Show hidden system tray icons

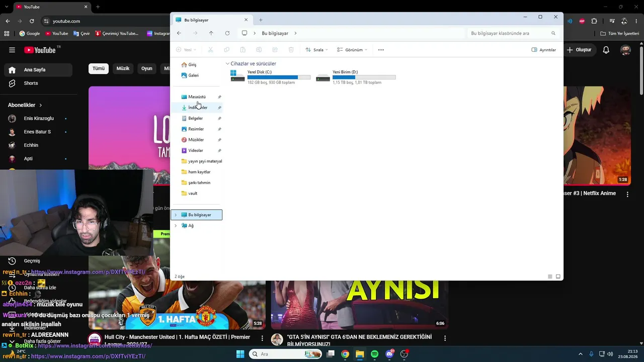pyautogui.click(x=580, y=354)
